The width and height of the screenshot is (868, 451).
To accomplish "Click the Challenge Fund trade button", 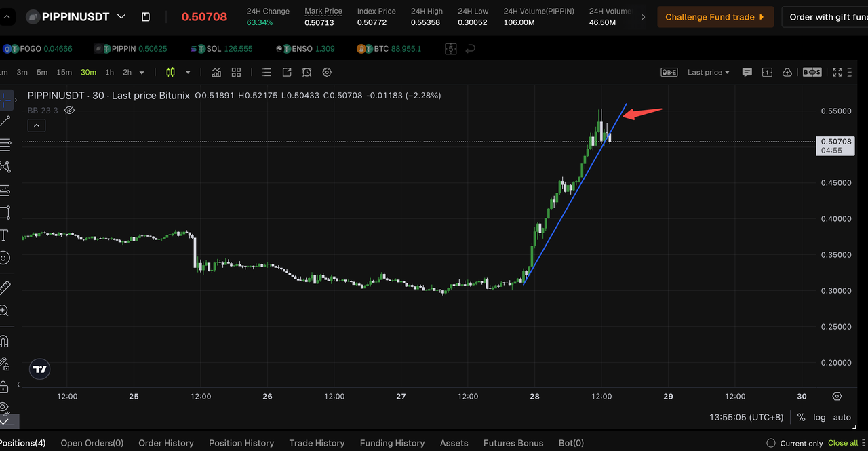I will (x=715, y=16).
